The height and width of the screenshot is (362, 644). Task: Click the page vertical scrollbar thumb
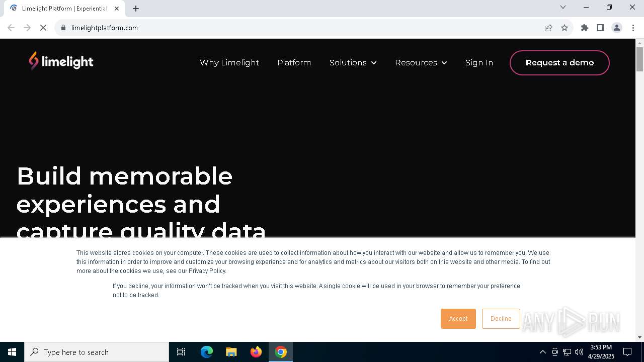[639, 60]
